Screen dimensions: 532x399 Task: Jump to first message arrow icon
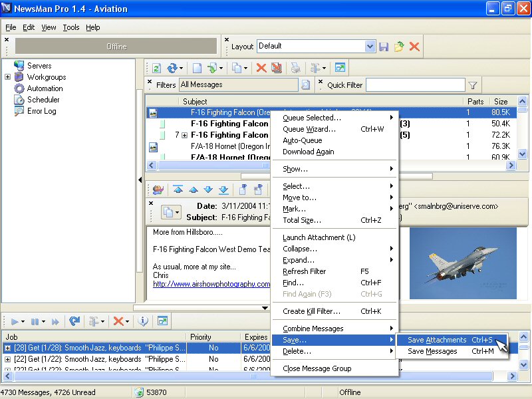[178, 190]
